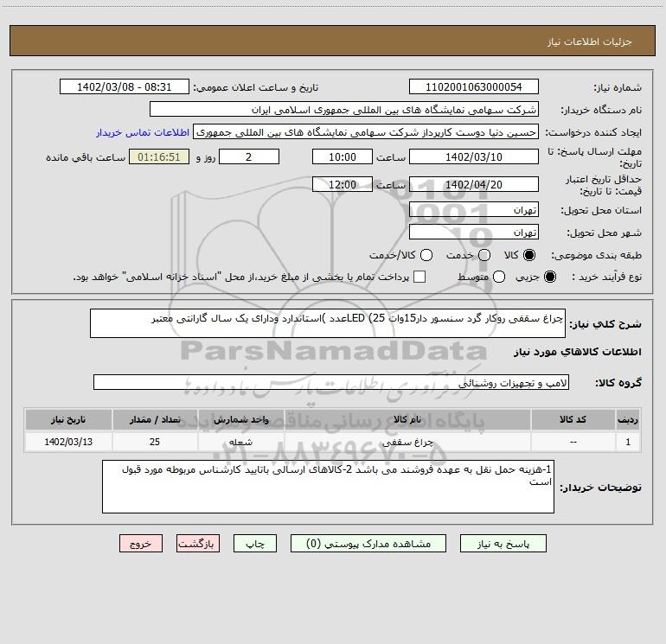This screenshot has width=666, height=644.
Task: Click the بازگشت back button
Action: (198, 544)
